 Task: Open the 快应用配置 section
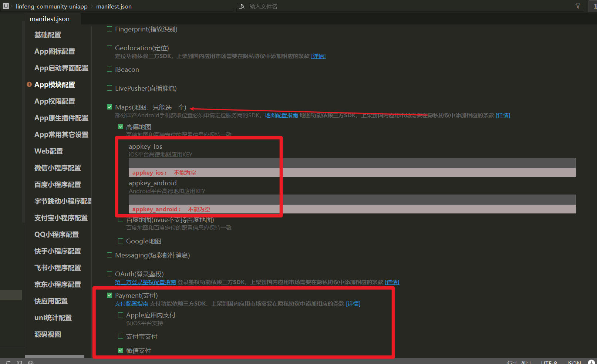tap(51, 301)
